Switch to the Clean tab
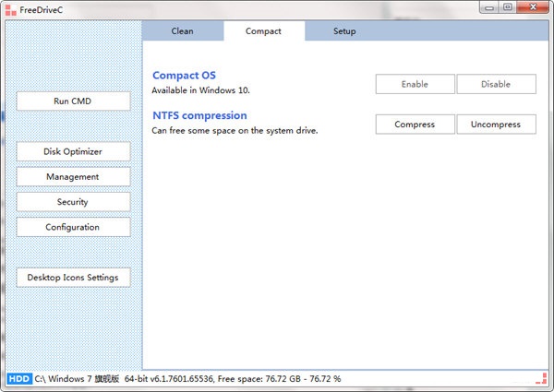Image resolution: width=554 pixels, height=392 pixels. pos(182,31)
